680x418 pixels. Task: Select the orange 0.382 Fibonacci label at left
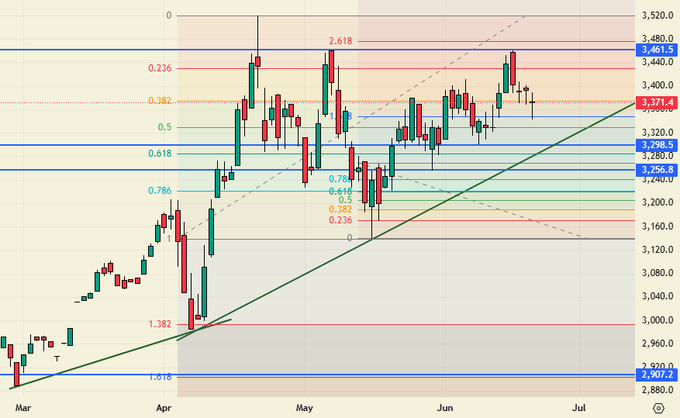[x=159, y=101]
